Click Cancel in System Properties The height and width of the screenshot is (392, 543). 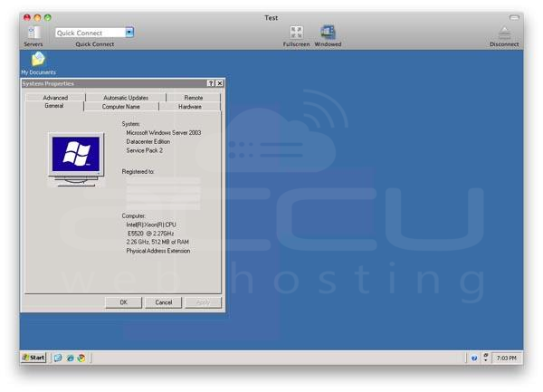tap(164, 302)
